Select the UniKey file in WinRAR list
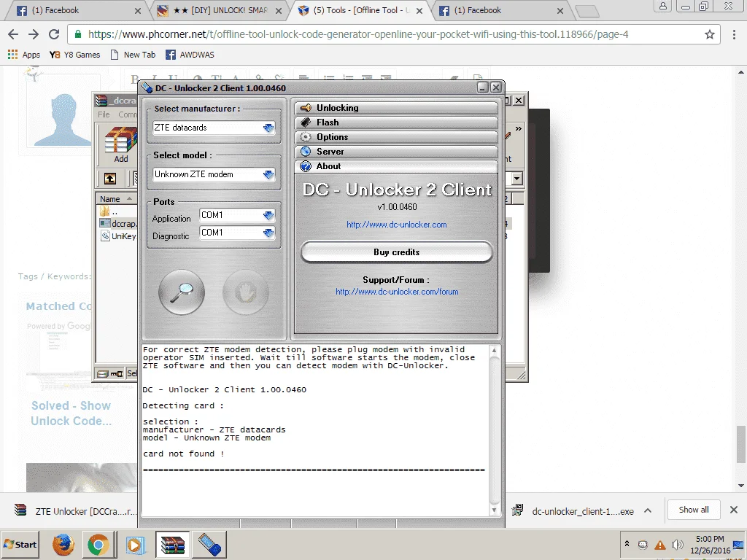 pyautogui.click(x=118, y=236)
